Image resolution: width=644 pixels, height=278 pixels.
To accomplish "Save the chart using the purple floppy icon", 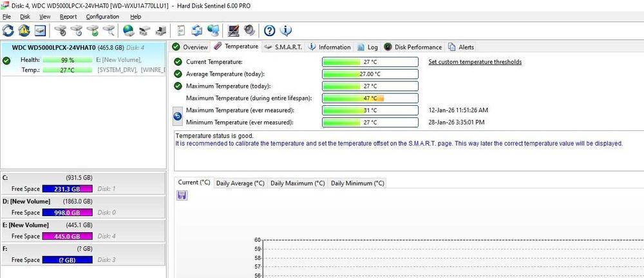I will coord(182,195).
